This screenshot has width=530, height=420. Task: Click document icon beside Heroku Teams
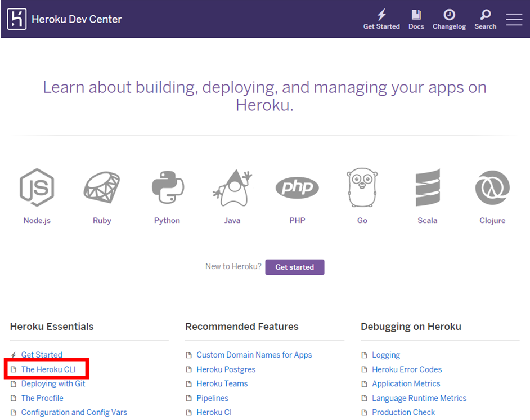pyautogui.click(x=189, y=384)
